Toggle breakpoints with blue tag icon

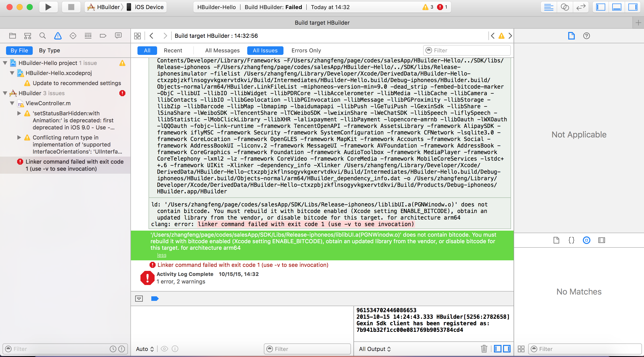[x=155, y=299]
